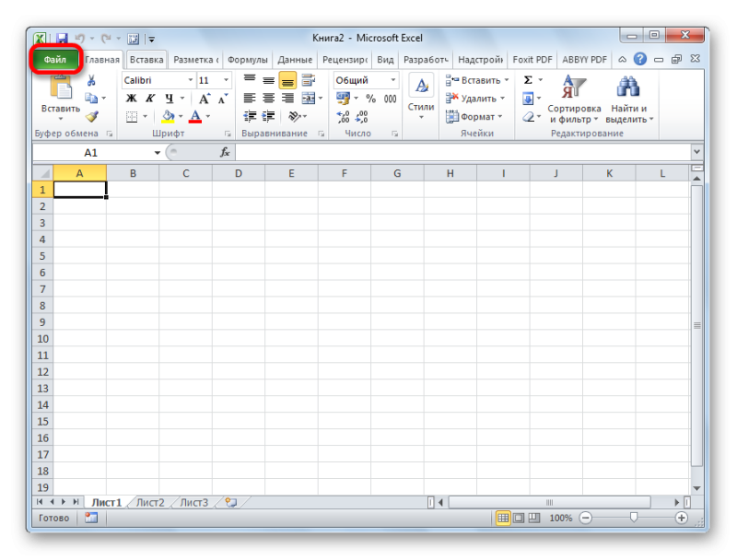This screenshot has height=560, width=737.
Task: Click the AutoSum sigma icon
Action: tap(528, 80)
